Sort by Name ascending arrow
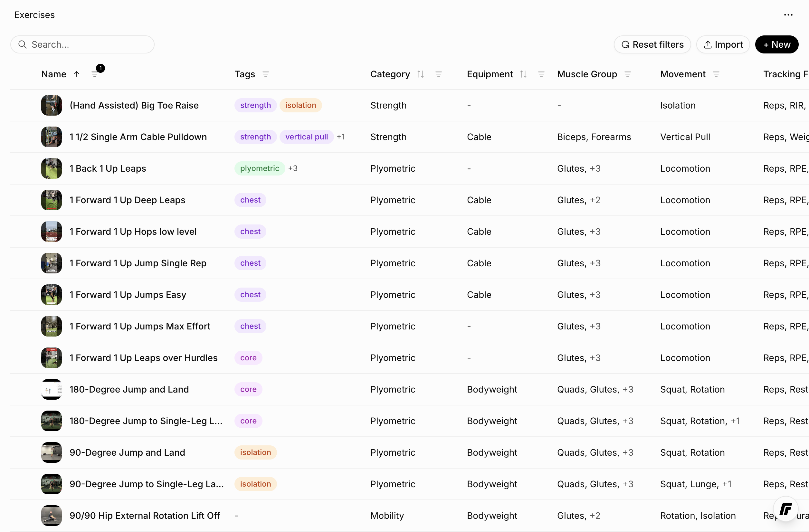 [x=77, y=74]
